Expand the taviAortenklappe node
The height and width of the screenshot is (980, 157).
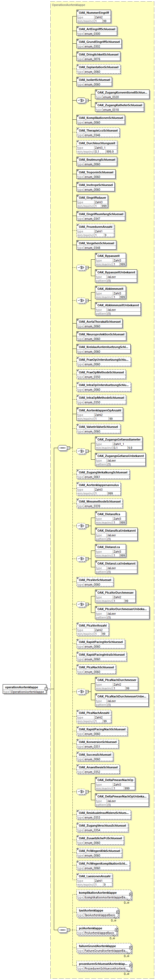tap(117, 912)
